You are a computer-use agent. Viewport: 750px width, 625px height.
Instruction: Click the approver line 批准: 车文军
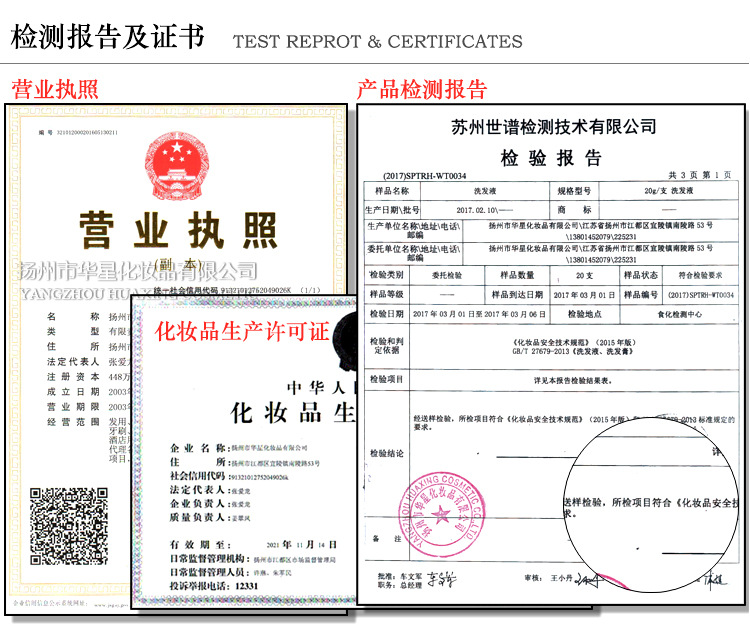[x=400, y=577]
